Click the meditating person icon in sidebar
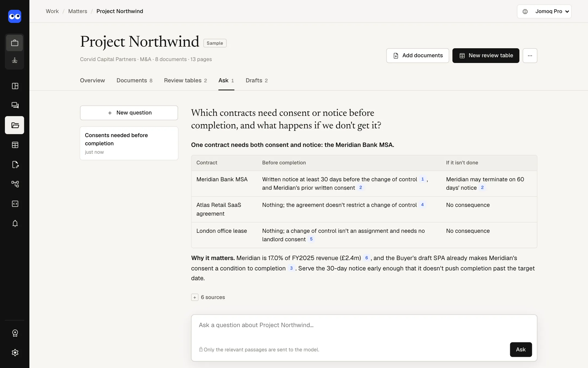 pos(15,60)
